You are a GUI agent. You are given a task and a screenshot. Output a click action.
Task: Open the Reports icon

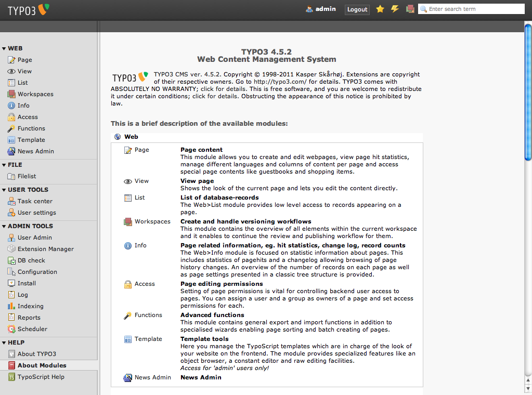(x=11, y=318)
